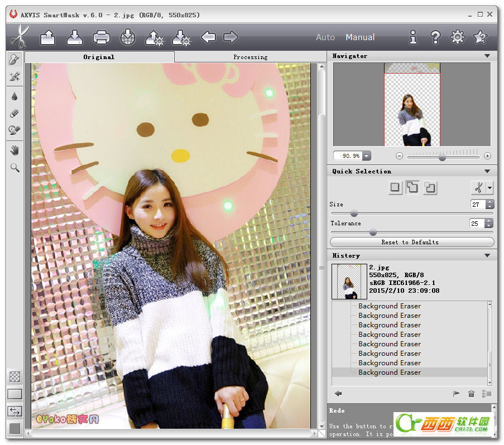Click the Navigator preview thumbnail
Screen dimensions: 504x445
(x=412, y=104)
